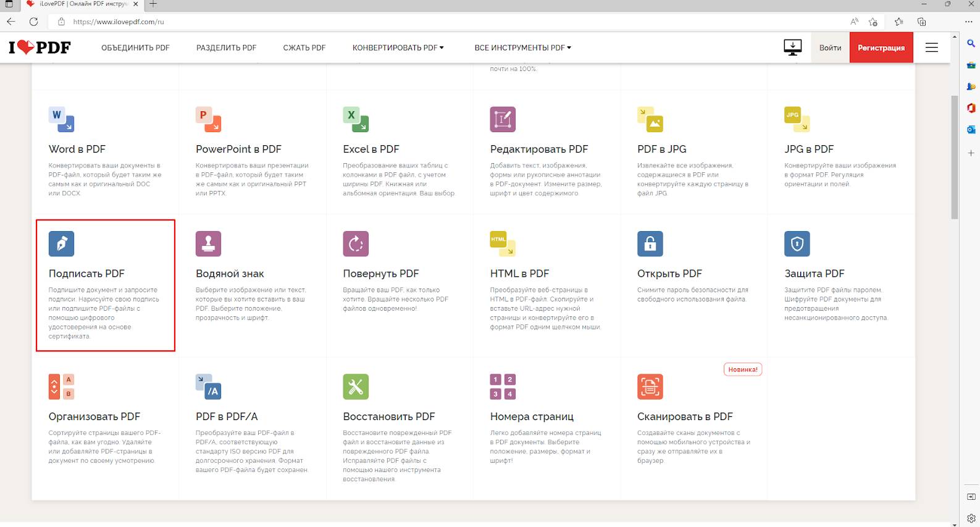Open the Водяной знак title link
This screenshot has width=980, height=527.
coord(230,274)
